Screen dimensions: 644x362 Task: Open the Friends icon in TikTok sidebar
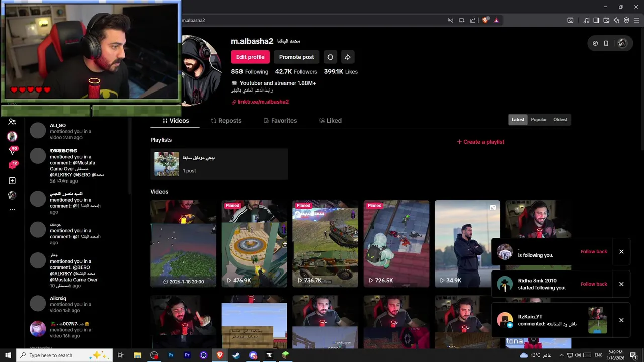tap(12, 122)
